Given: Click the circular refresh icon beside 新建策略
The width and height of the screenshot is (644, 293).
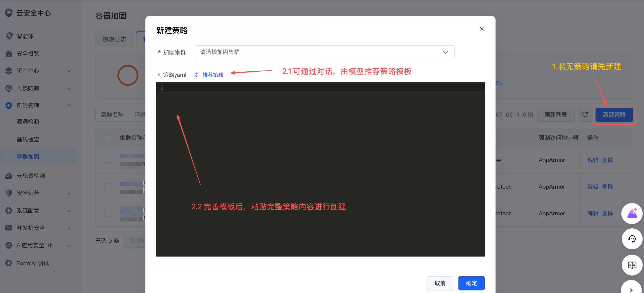Looking at the screenshot, I should tap(585, 114).
